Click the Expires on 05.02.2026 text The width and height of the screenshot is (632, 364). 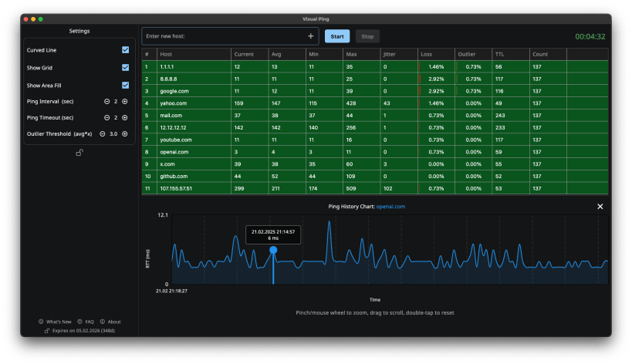[83, 331]
